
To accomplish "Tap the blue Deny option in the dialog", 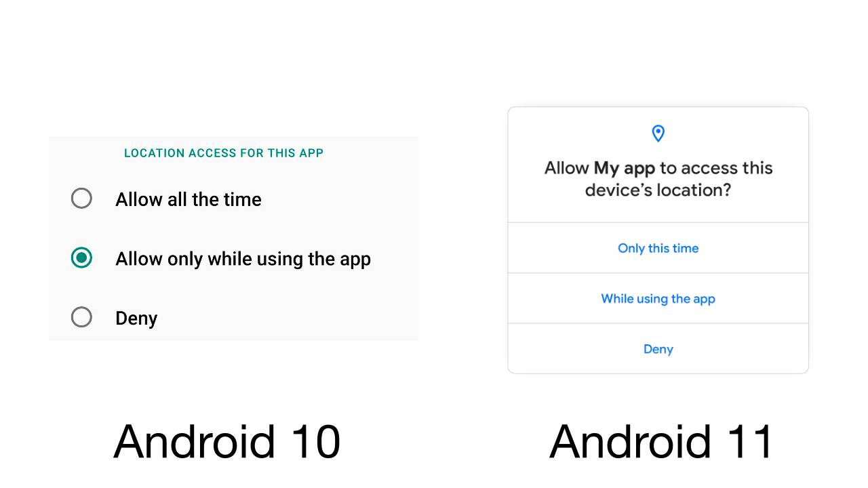I will (x=658, y=349).
